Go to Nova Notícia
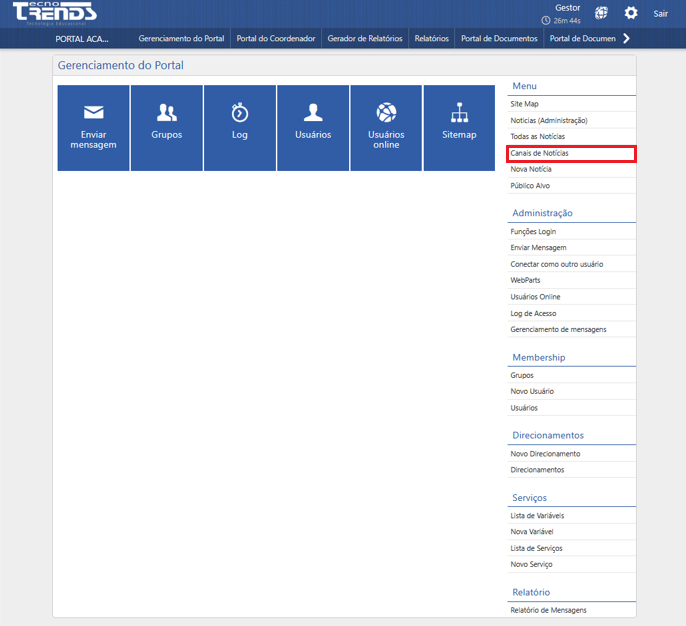The image size is (686, 626). pos(531,169)
